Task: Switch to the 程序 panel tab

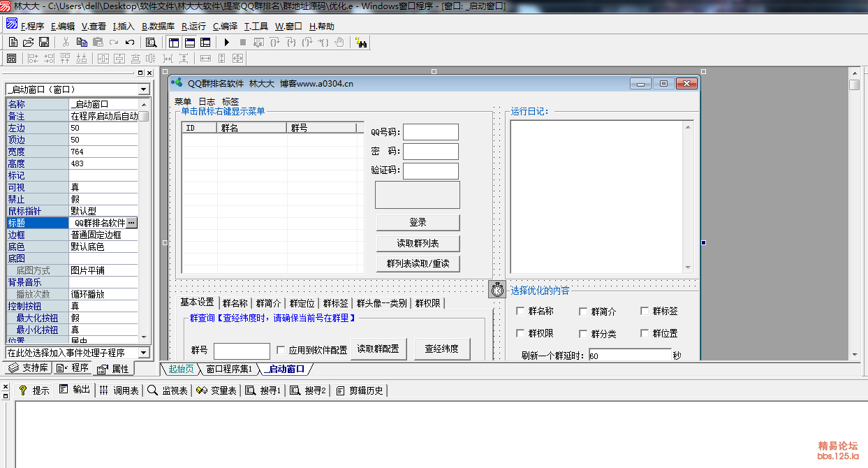Action: [73, 368]
